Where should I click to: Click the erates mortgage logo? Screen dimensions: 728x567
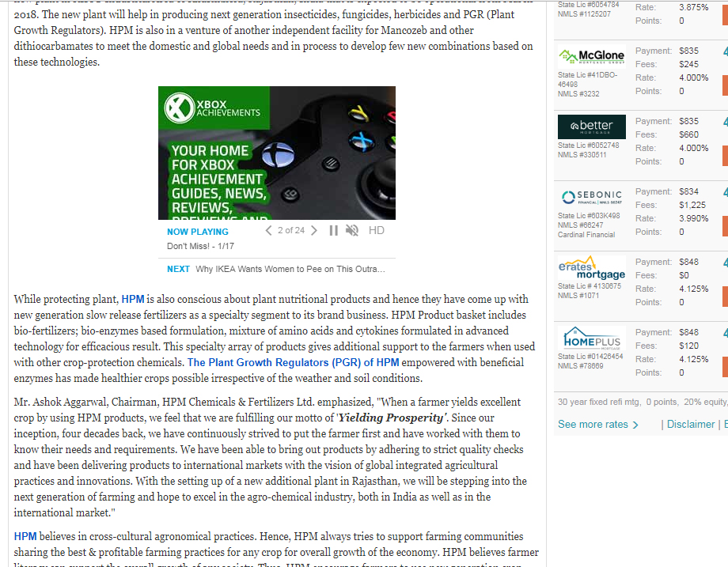point(592,268)
